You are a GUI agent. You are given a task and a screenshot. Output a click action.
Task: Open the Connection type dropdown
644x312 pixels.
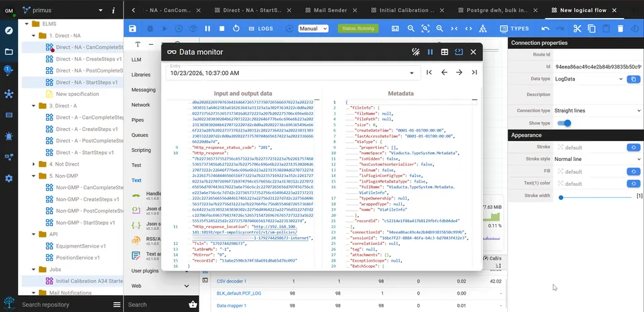(598, 111)
